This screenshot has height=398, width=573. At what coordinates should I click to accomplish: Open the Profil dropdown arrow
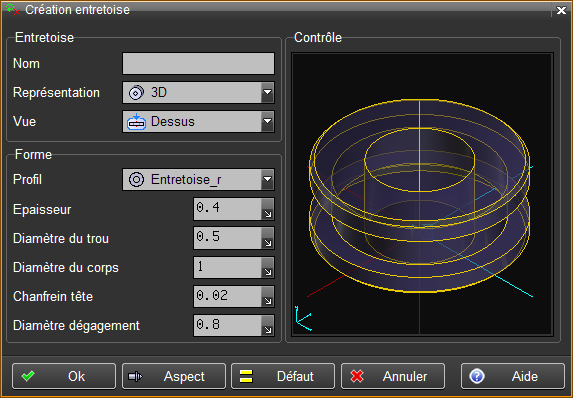pyautogui.click(x=268, y=179)
